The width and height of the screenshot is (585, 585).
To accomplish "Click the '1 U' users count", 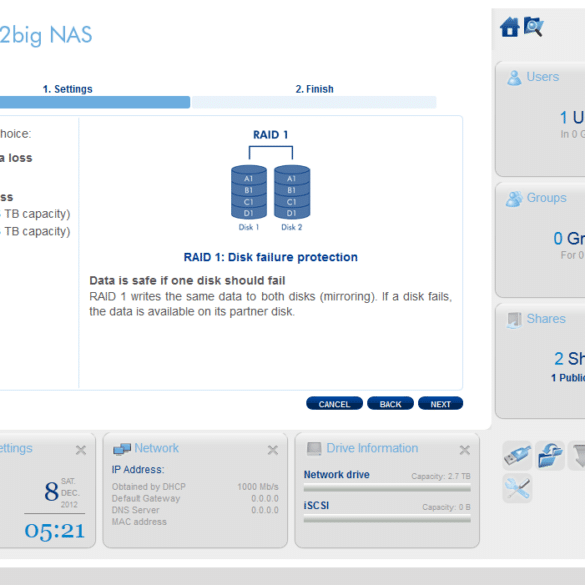I will point(572,118).
